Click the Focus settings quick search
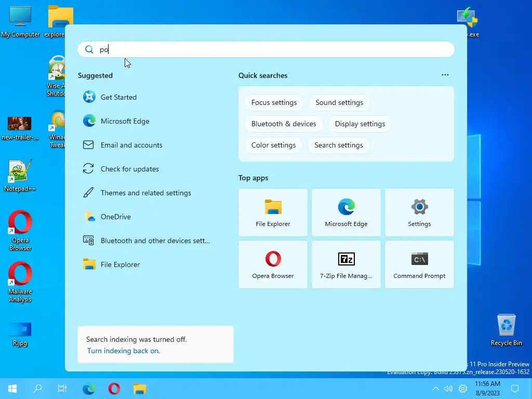Screen dimensions: 532x399 click(274, 102)
